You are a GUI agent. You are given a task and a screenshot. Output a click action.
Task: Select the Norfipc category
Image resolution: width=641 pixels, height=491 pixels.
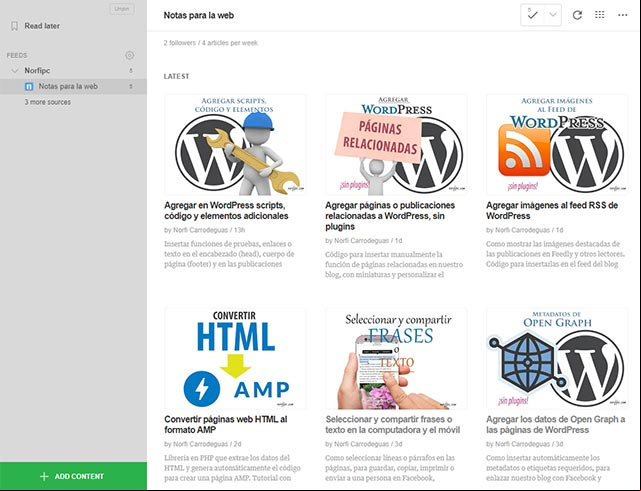click(x=37, y=71)
